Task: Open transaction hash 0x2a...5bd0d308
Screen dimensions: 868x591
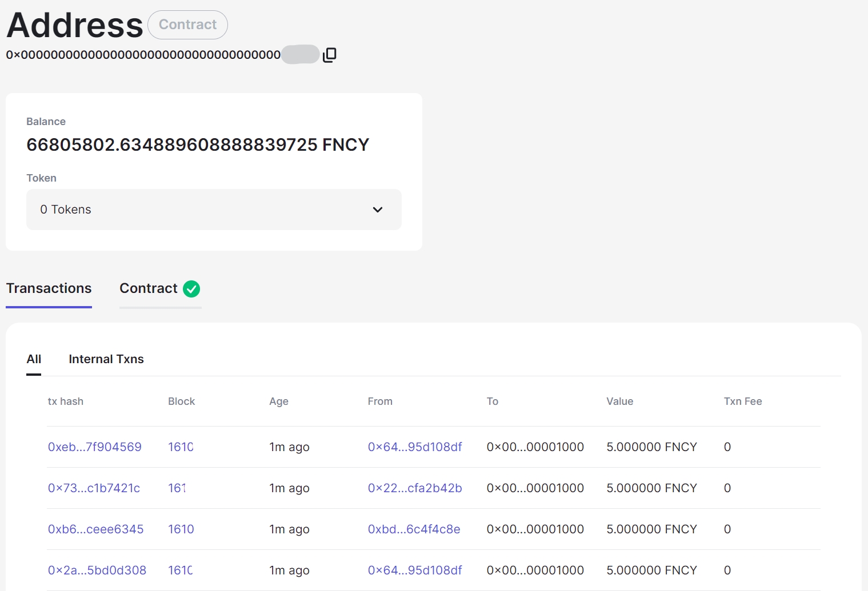Action: pos(97,570)
